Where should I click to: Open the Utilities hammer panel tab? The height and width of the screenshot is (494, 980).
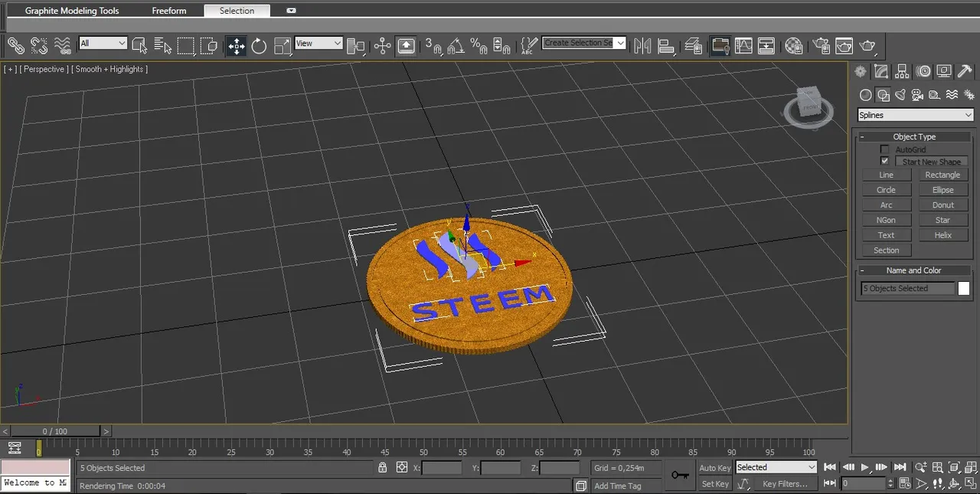pos(965,71)
